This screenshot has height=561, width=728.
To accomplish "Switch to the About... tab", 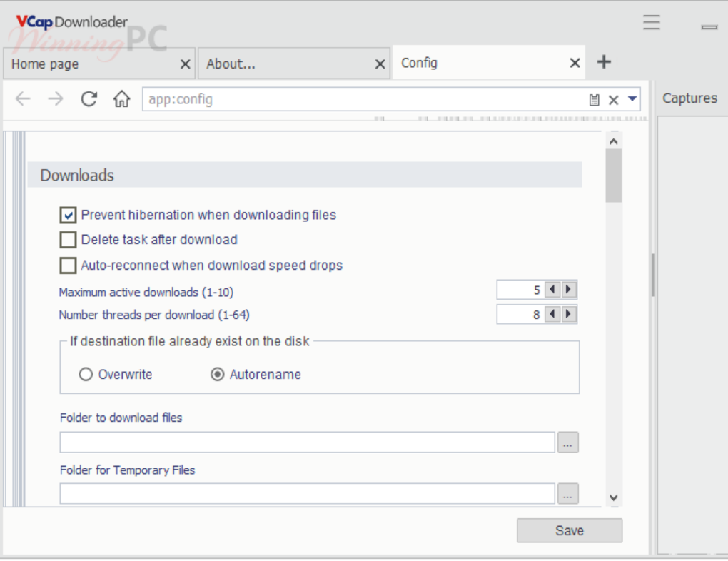I will 285,64.
